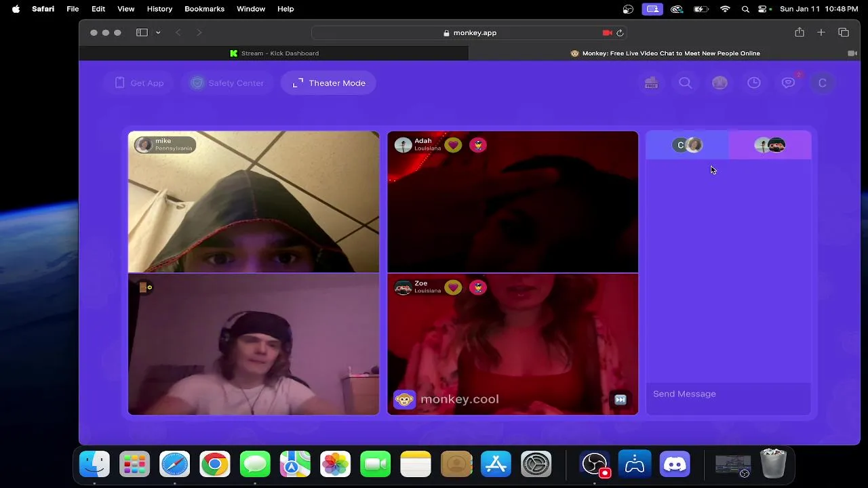Click the camera icon on Monkey tab
The image size is (868, 488).
click(852, 53)
